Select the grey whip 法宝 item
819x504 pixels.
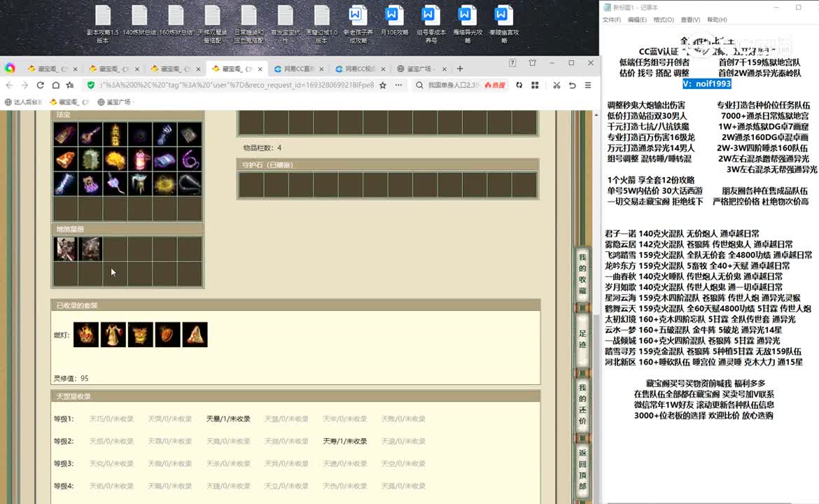click(189, 184)
